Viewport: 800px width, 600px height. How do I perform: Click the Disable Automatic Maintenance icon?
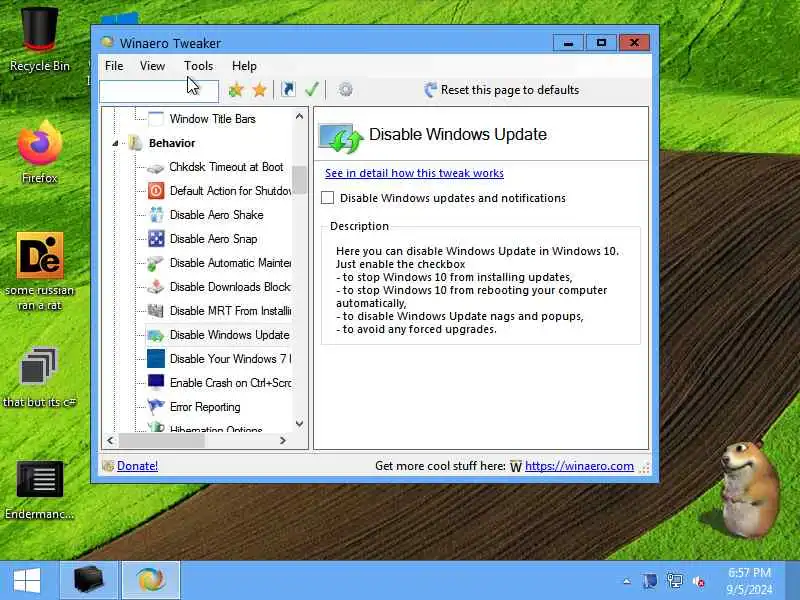coord(155,263)
